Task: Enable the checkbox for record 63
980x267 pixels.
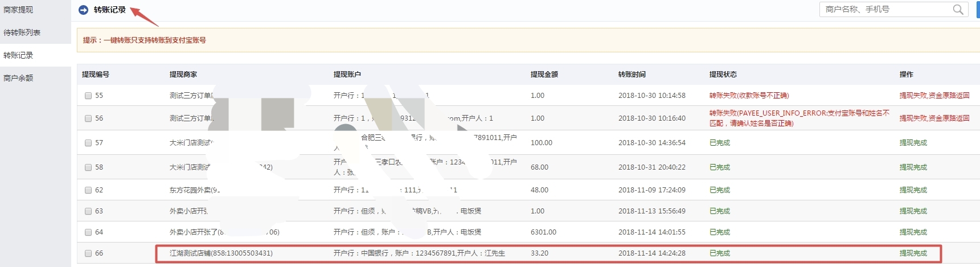Action: (x=88, y=211)
